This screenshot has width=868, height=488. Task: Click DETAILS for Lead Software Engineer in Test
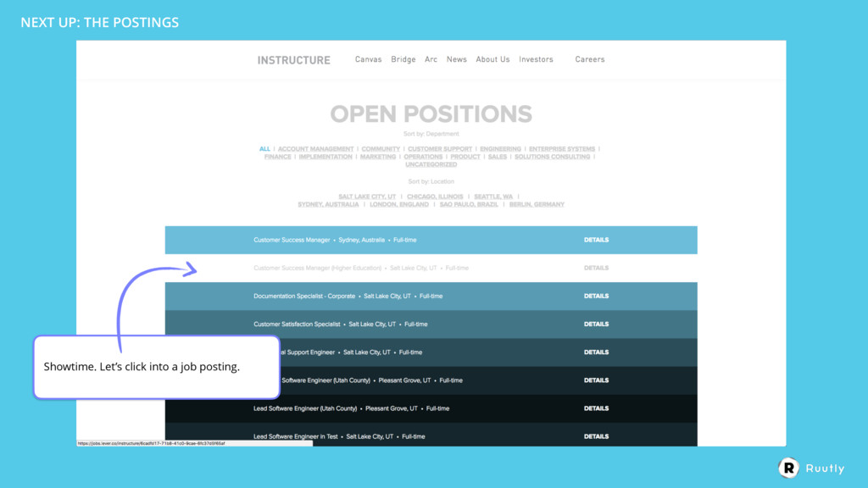click(x=596, y=436)
